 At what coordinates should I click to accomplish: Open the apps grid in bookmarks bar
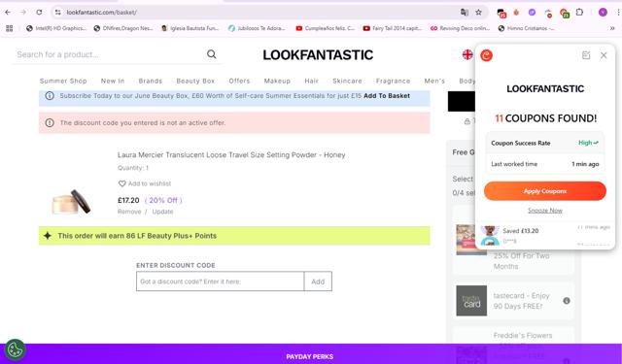click(x=10, y=28)
